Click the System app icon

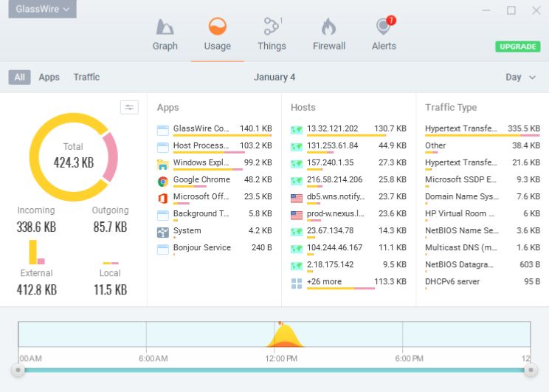click(163, 233)
